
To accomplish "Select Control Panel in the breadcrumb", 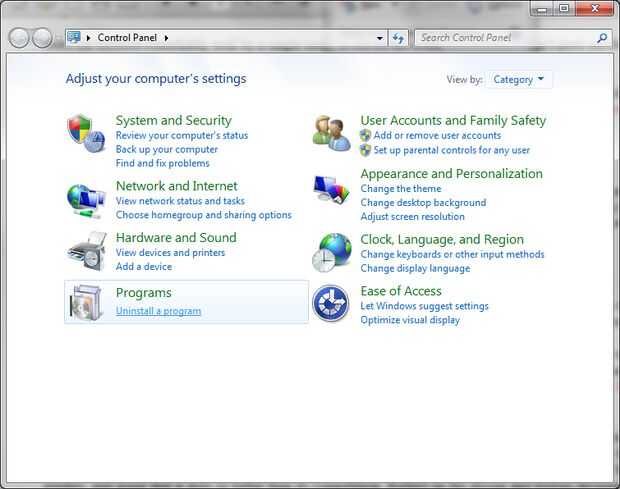I will click(x=127, y=38).
